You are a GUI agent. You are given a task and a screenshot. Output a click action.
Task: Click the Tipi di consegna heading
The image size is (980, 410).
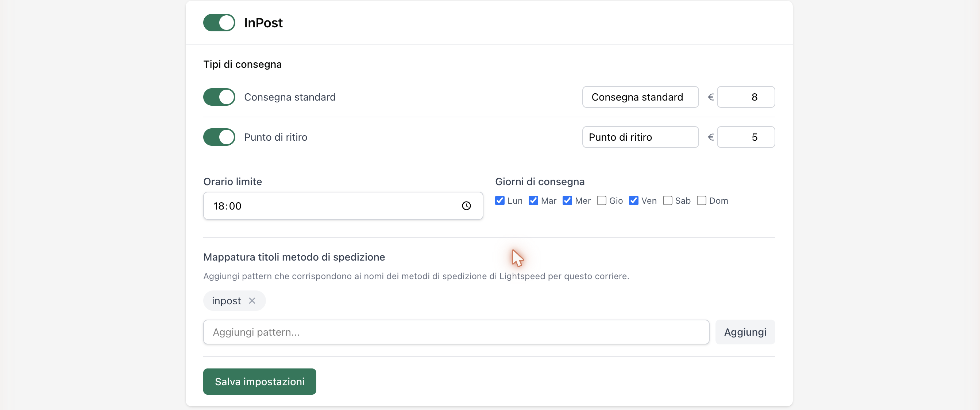coord(242,64)
